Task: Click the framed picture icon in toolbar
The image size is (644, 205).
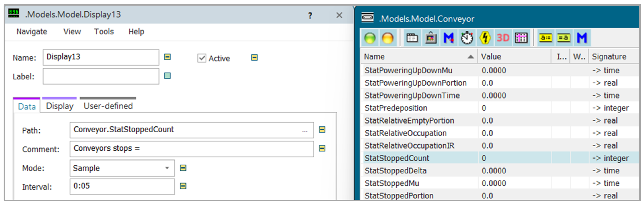Action: [431, 38]
